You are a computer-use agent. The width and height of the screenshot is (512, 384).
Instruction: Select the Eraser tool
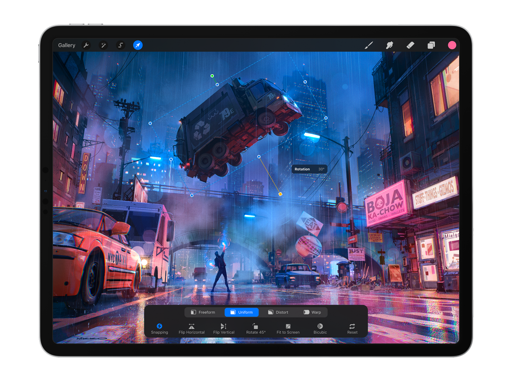[410, 45]
